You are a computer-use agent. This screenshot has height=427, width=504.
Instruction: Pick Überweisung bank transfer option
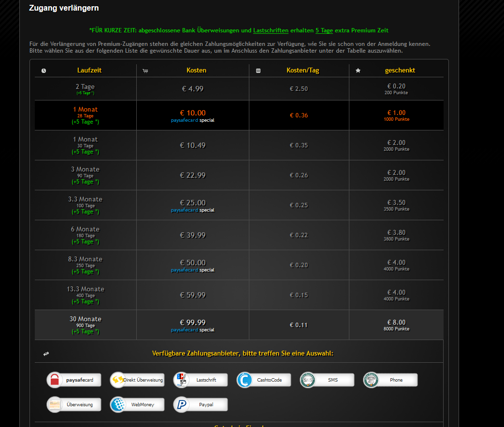pyautogui.click(x=74, y=404)
